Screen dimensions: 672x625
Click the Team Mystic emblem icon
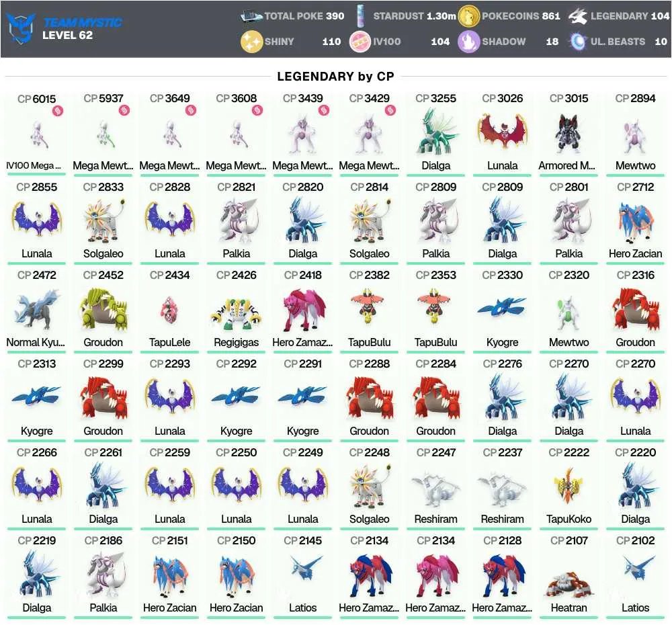click(22, 28)
